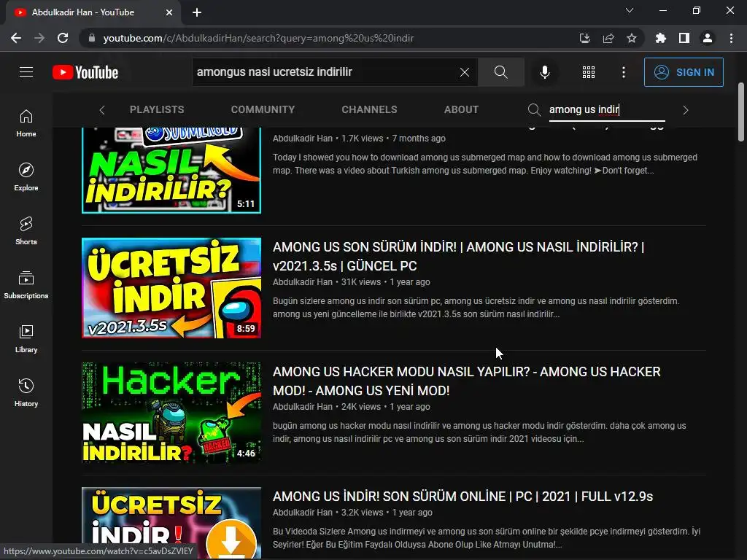Image resolution: width=747 pixels, height=560 pixels.
Task: Open Subscriptions in the sidebar
Action: pos(26,285)
